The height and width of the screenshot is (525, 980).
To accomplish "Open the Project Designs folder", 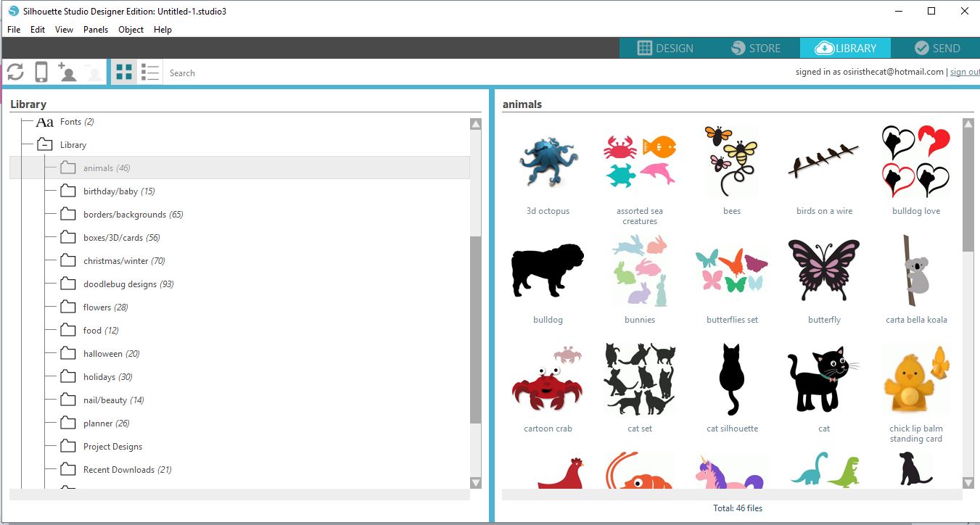I will tap(112, 447).
